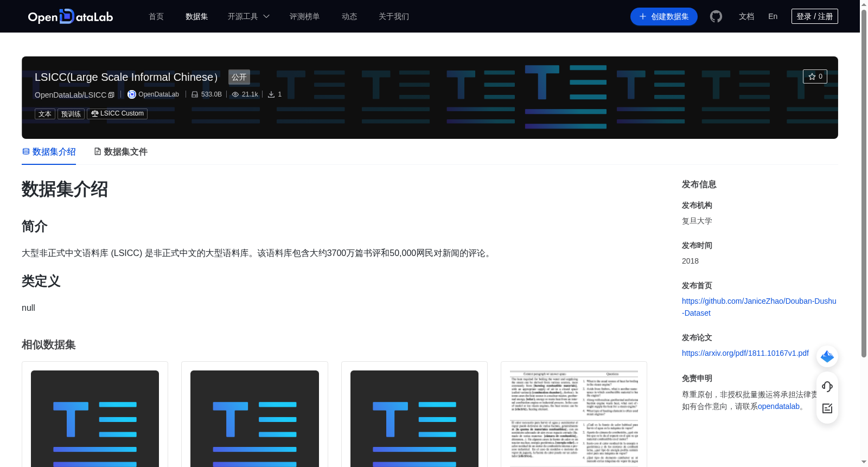Click the OpenDataLab publisher name

coord(158,94)
